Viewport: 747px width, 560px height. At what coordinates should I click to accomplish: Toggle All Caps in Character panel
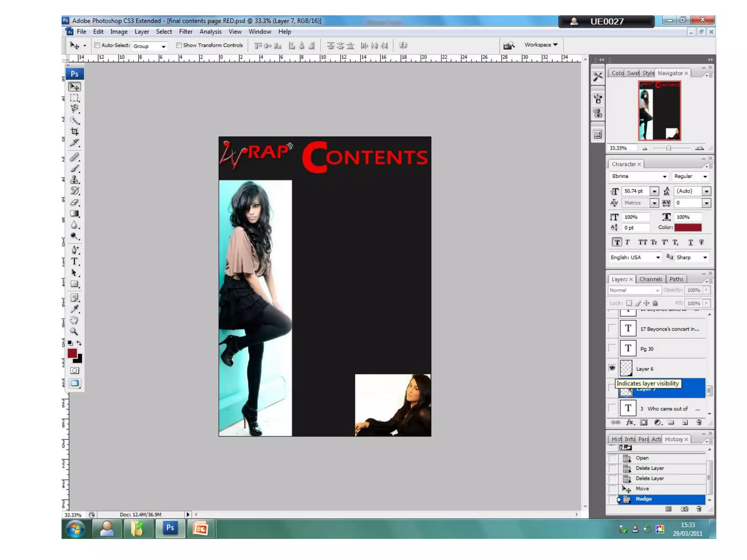pyautogui.click(x=643, y=242)
